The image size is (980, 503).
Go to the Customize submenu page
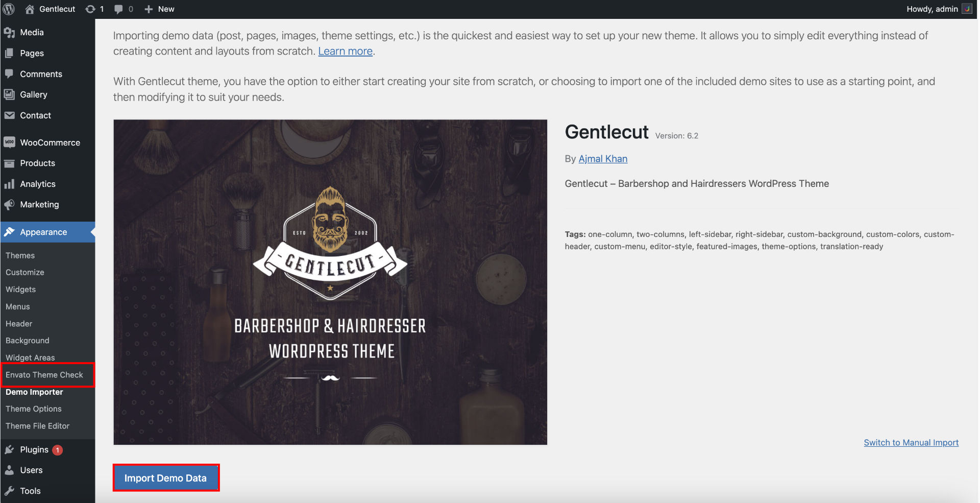click(25, 273)
